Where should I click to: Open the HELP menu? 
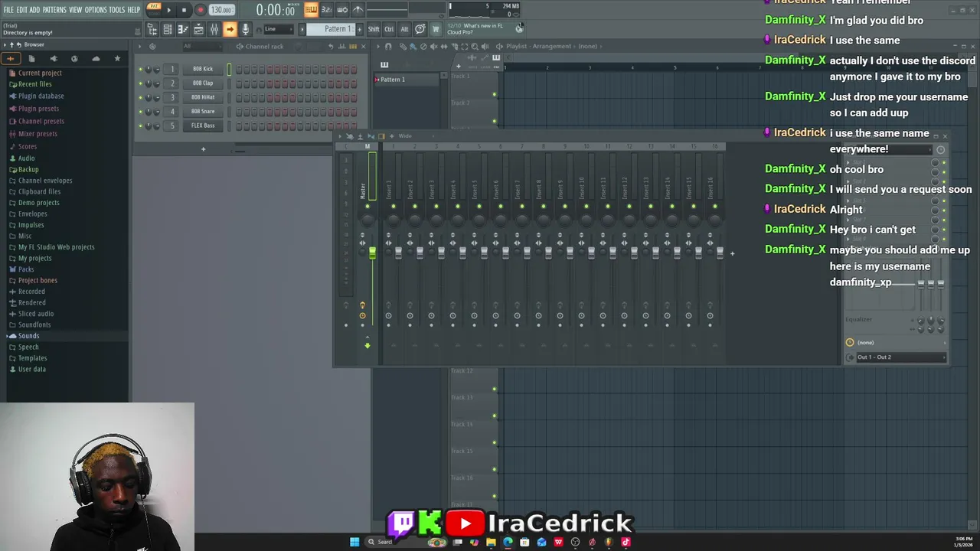(133, 10)
